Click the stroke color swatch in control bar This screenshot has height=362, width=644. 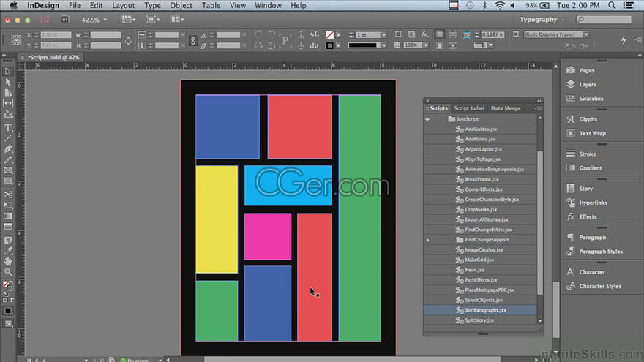[329, 45]
